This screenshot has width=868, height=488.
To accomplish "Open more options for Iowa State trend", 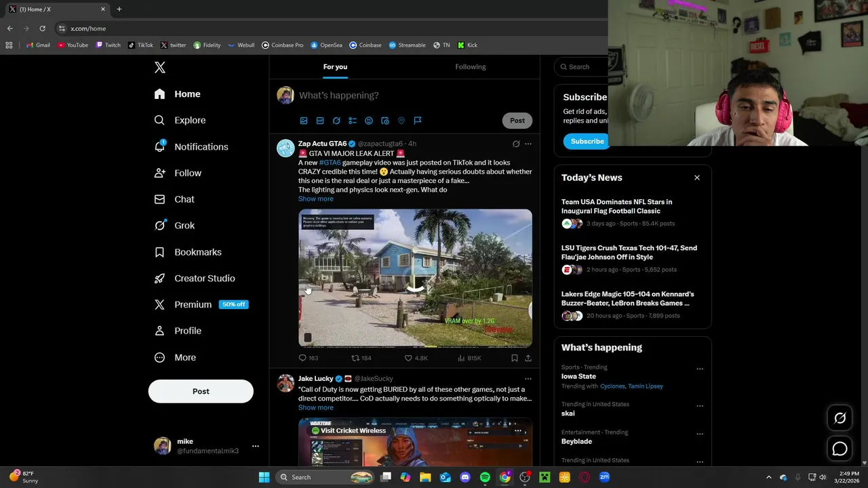I will (x=700, y=369).
